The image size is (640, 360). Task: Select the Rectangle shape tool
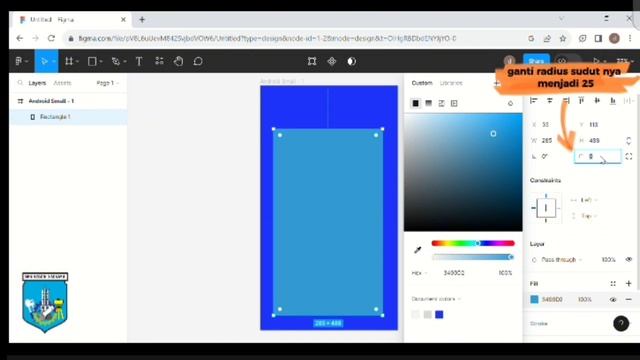(x=92, y=61)
